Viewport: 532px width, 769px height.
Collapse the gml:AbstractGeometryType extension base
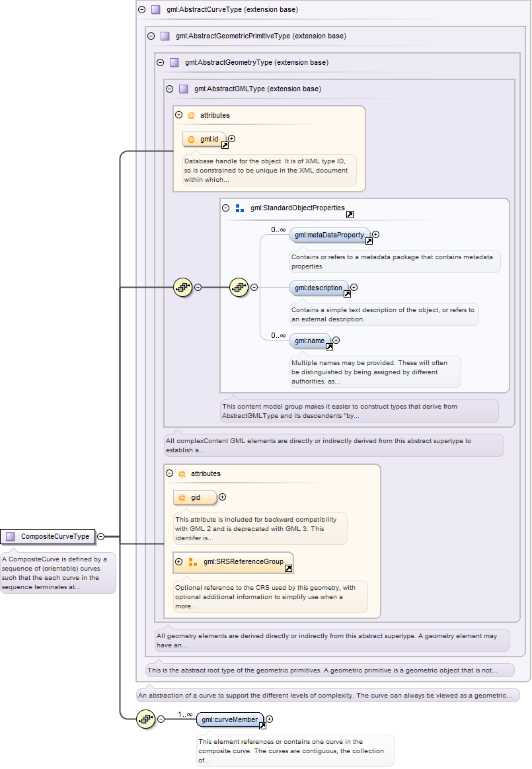point(160,62)
